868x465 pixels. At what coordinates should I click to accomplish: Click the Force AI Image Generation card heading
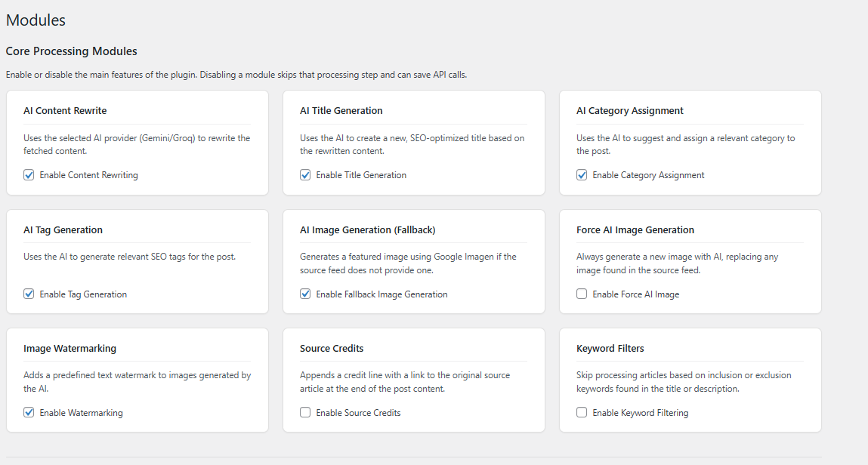tap(635, 230)
